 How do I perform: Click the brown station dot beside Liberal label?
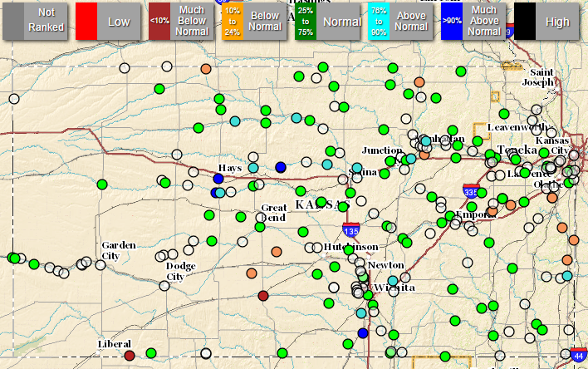[x=130, y=355]
